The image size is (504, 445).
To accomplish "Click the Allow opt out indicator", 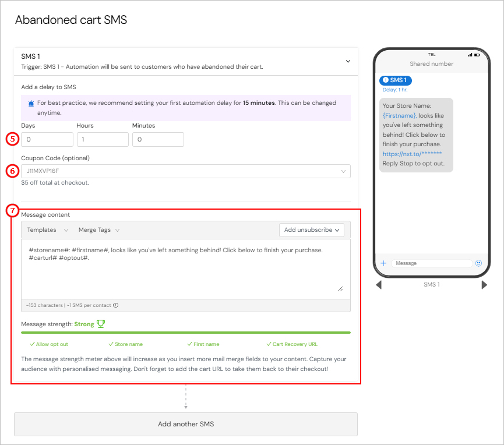I will tap(49, 344).
